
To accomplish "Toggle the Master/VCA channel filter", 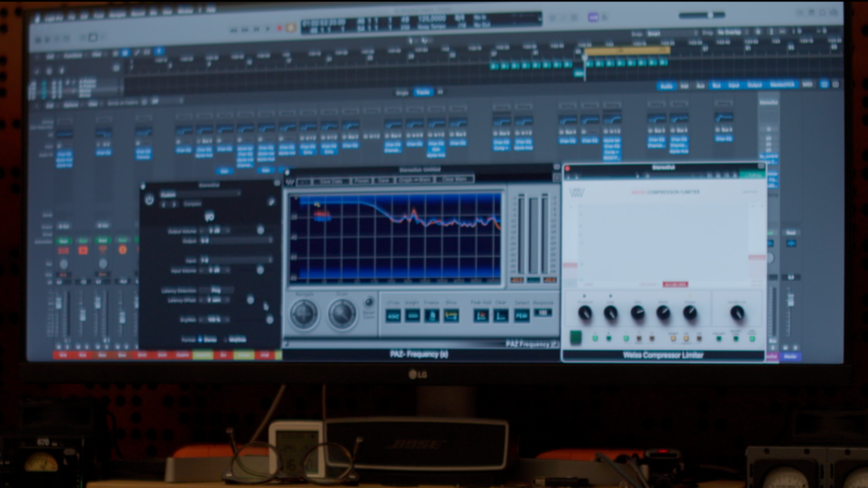I will 782,85.
